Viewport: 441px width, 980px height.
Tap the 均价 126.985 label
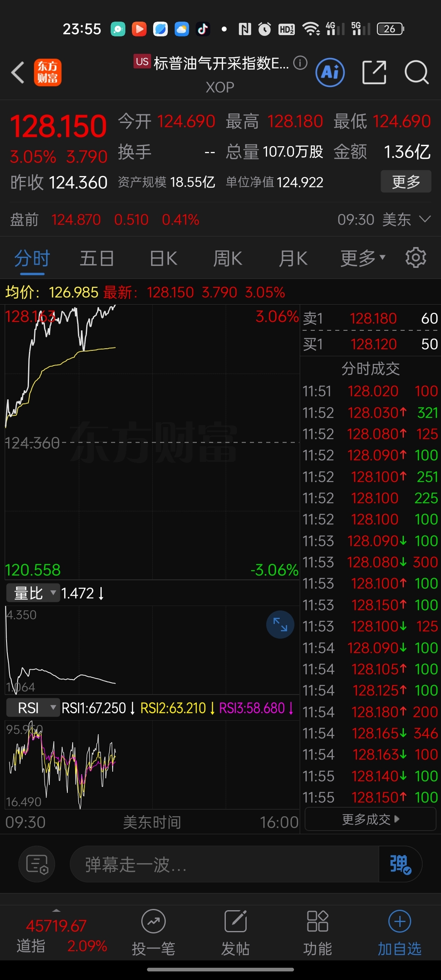click(x=52, y=292)
